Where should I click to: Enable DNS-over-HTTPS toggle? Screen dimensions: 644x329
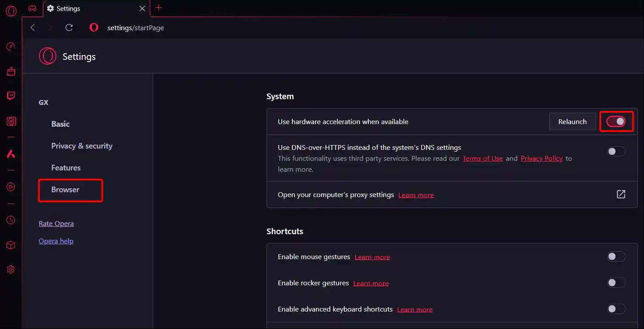click(616, 152)
